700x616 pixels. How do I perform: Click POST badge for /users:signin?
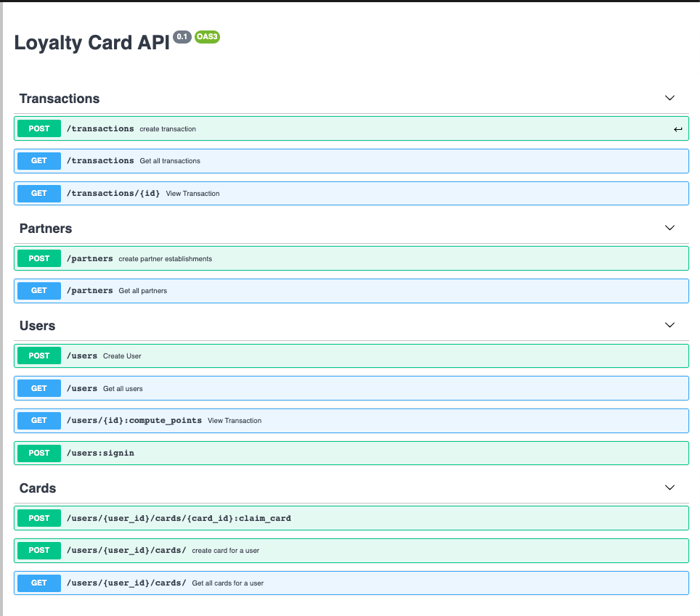point(38,453)
